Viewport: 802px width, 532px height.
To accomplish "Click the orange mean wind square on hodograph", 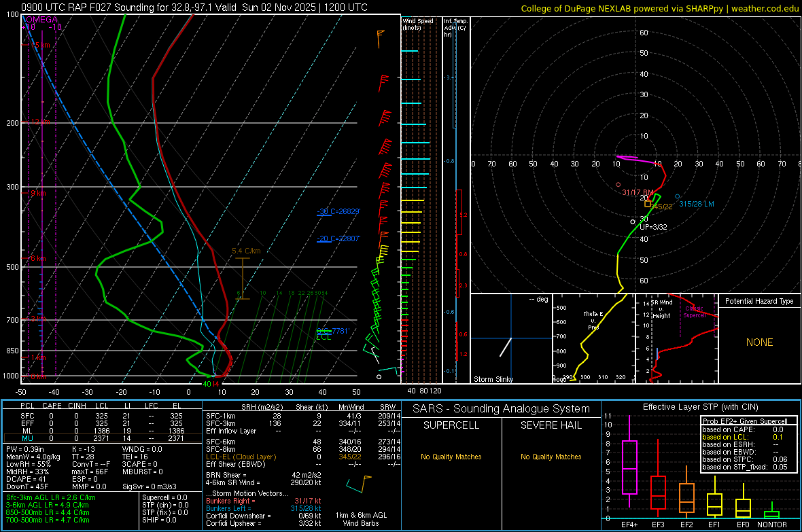I will point(648,204).
